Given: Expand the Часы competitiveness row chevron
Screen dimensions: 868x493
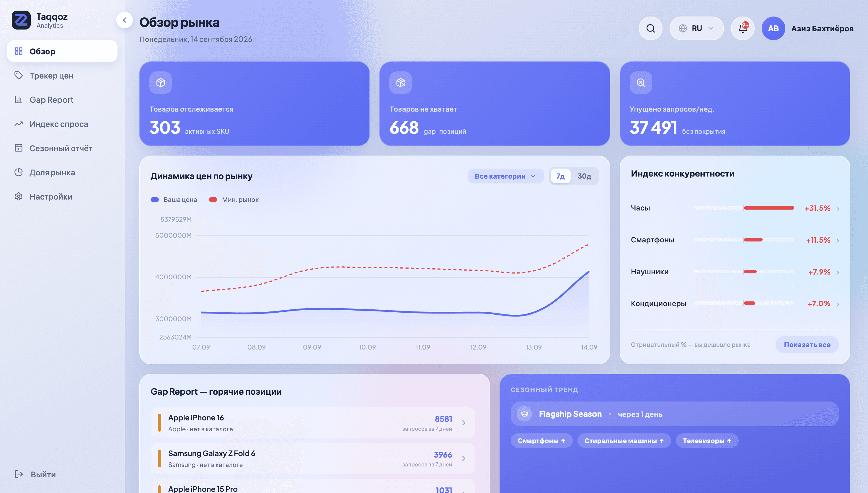Looking at the screenshot, I should pyautogui.click(x=838, y=209).
